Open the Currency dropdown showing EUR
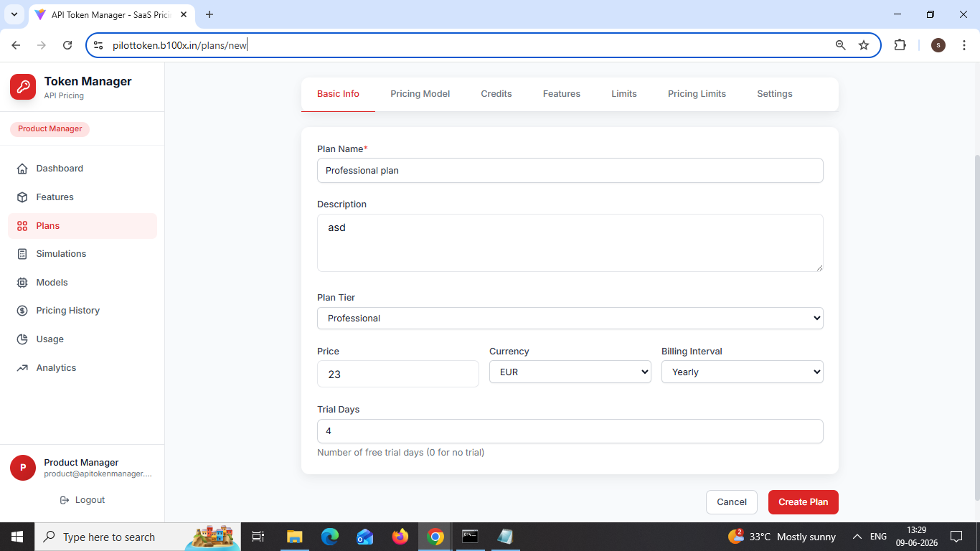Image resolution: width=980 pixels, height=551 pixels. pos(570,372)
